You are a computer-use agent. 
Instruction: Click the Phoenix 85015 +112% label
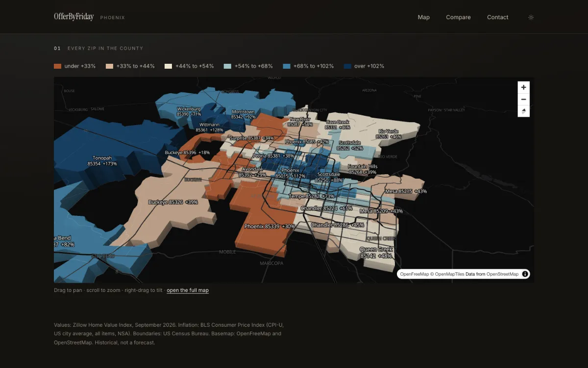(x=291, y=173)
